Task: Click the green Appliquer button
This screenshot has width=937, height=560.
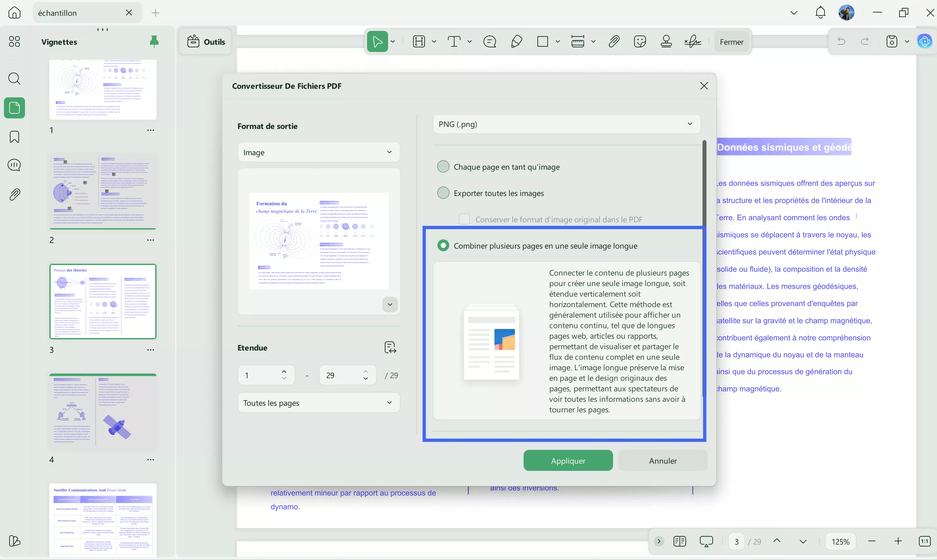Action: coord(568,461)
